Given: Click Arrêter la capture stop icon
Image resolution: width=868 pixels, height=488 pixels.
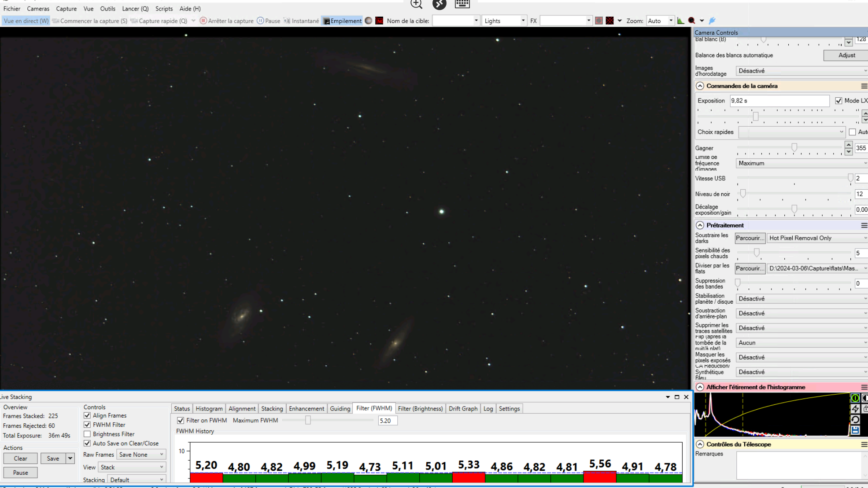Looking at the screenshot, I should (x=203, y=21).
